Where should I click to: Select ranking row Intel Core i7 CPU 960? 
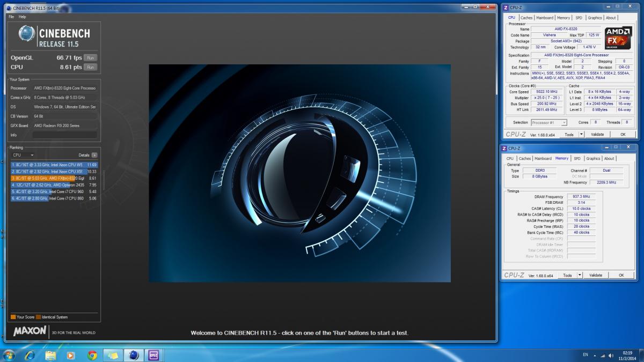[x=54, y=191]
